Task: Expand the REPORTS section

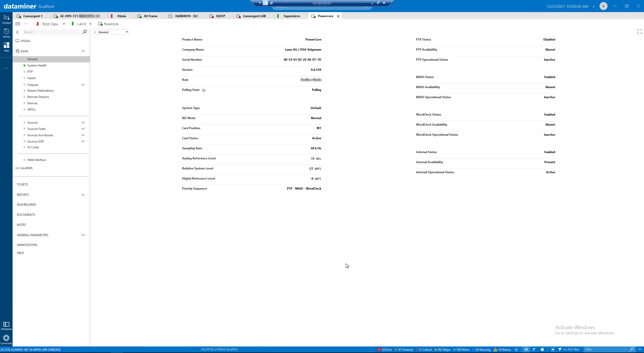Action: coord(83,195)
